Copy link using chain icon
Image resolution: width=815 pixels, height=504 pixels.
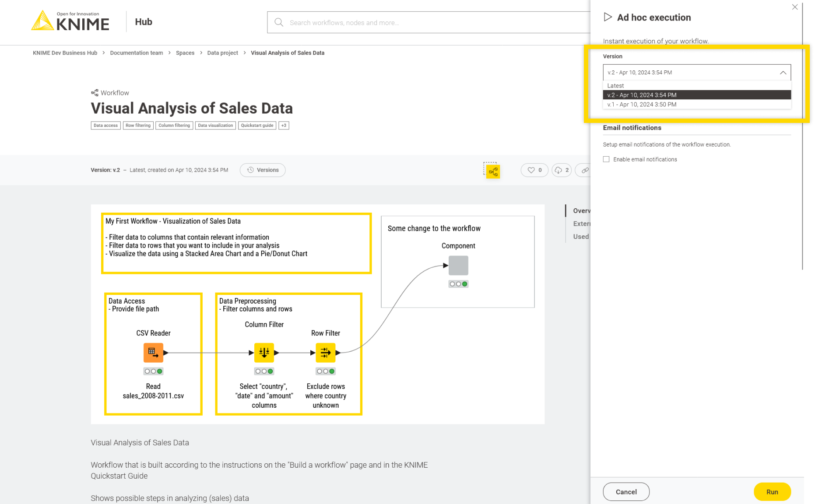click(585, 170)
